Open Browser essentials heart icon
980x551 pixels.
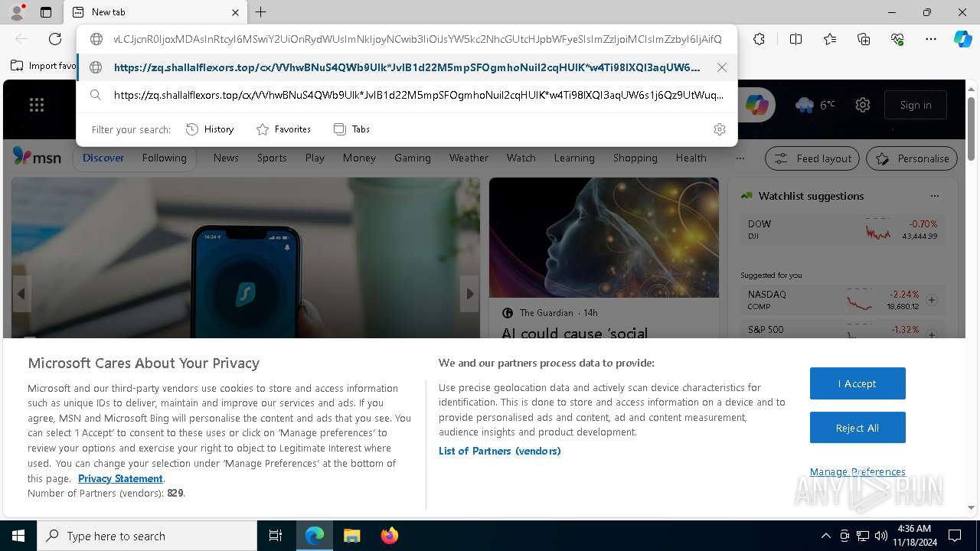(x=897, y=39)
